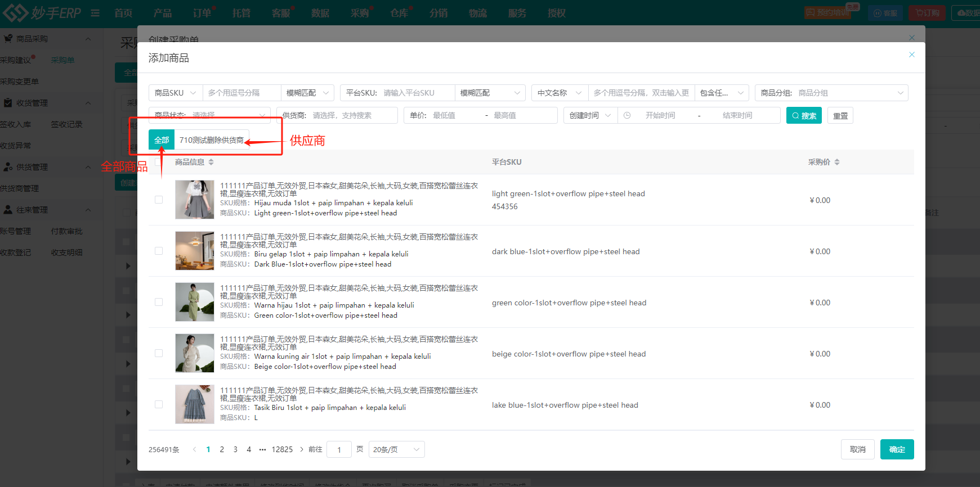The height and width of the screenshot is (487, 980).
Task: Open the 仓库 top menu
Action: (x=399, y=13)
